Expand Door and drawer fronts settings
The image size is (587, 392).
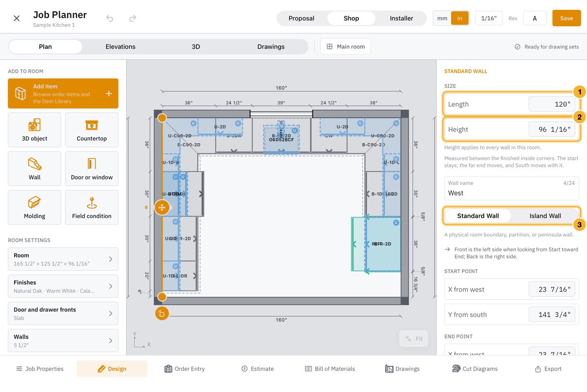click(63, 313)
